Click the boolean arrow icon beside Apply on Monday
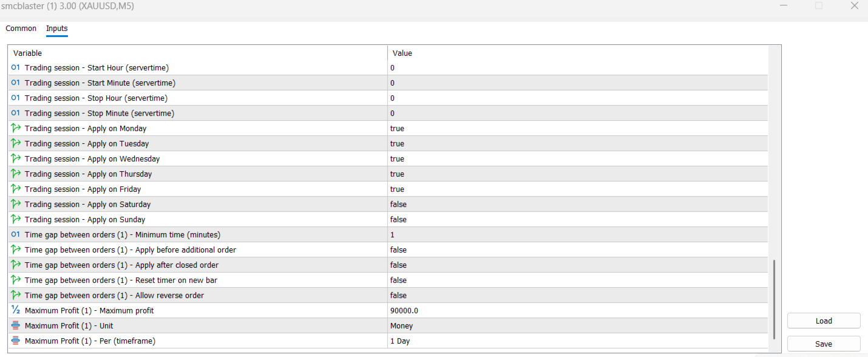This screenshot has height=357, width=868. [16, 128]
